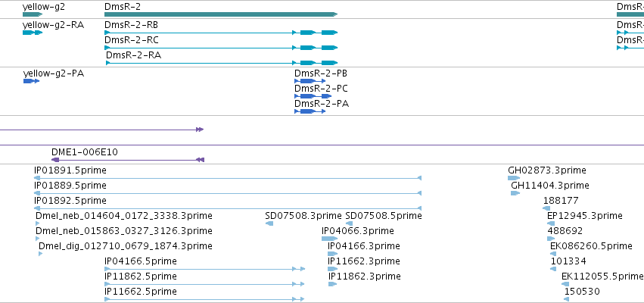Select the yellow-g2-RA transcript glyph
This screenshot has width=644, height=303.
pos(33,33)
